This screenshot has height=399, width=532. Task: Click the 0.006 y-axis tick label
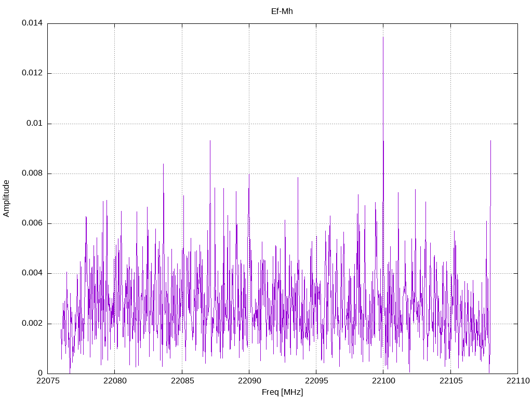click(x=32, y=223)
